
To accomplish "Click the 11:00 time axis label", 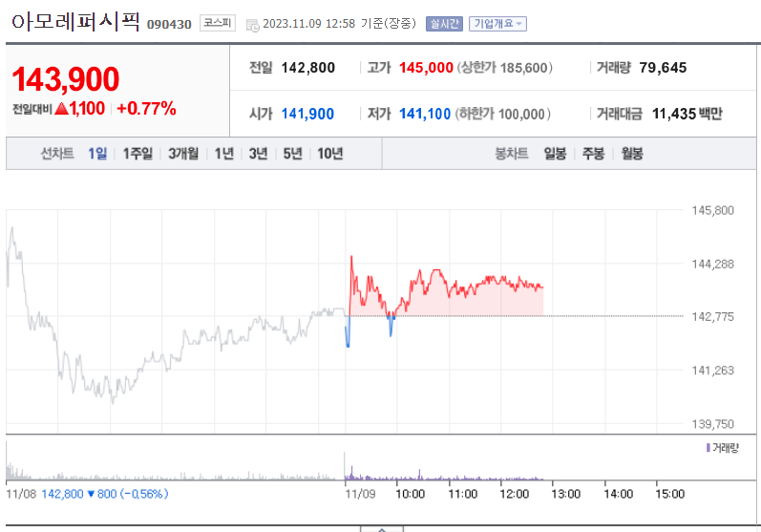I will pyautogui.click(x=462, y=494).
